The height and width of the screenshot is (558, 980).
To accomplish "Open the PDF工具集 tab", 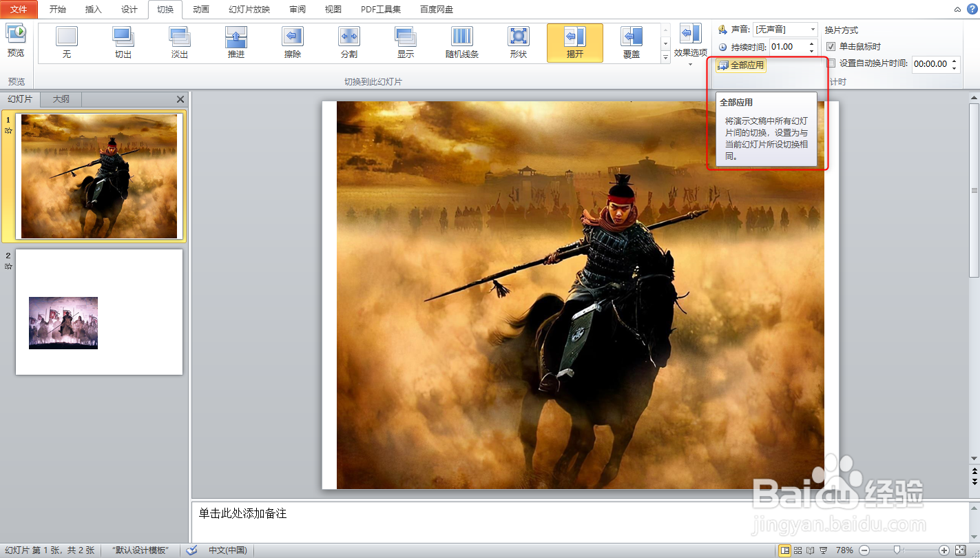I will 381,10.
